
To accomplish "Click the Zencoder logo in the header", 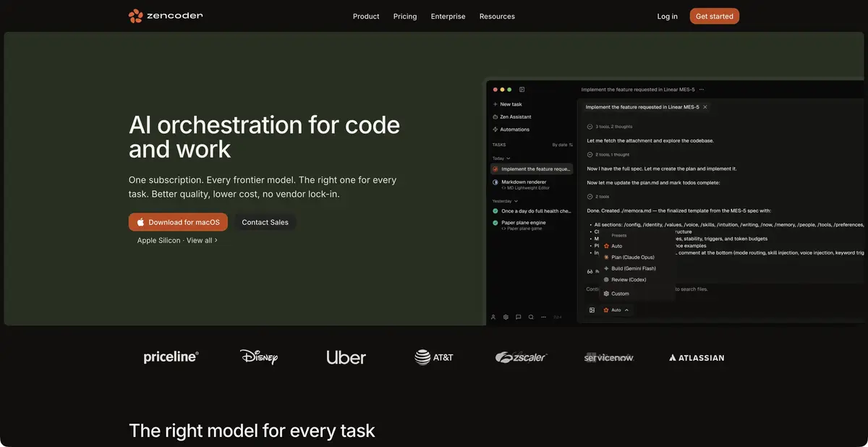I will [166, 16].
